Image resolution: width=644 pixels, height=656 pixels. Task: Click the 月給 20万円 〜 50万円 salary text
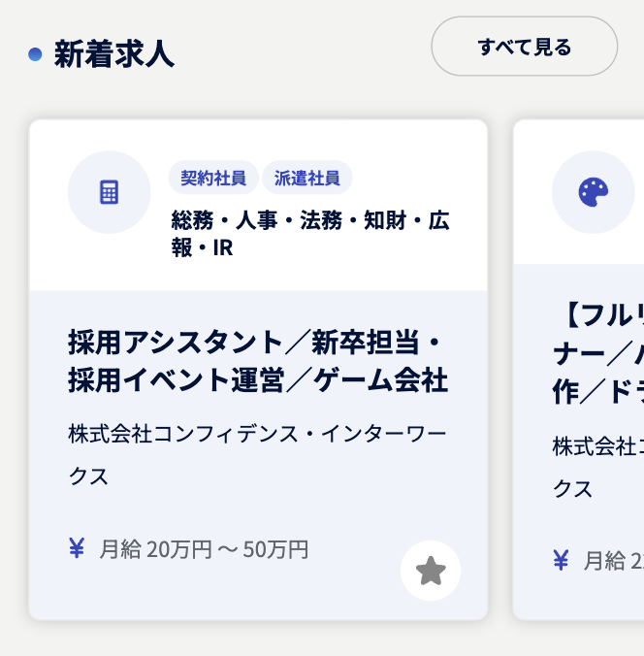pos(204,550)
